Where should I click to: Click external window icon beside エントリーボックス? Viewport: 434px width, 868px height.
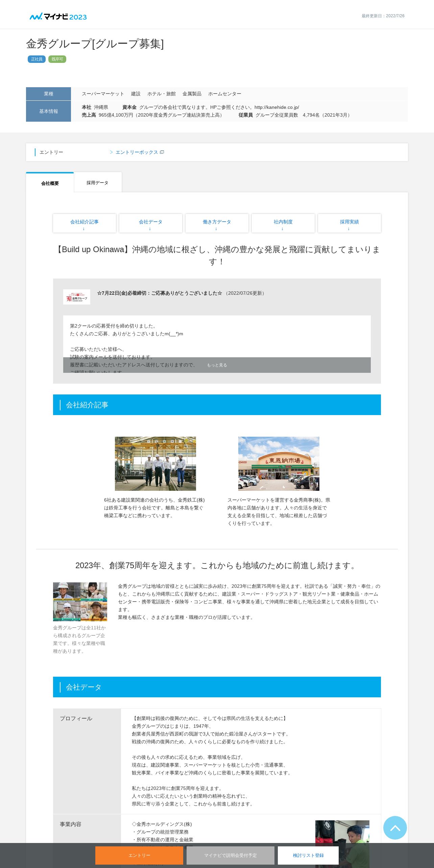click(162, 152)
